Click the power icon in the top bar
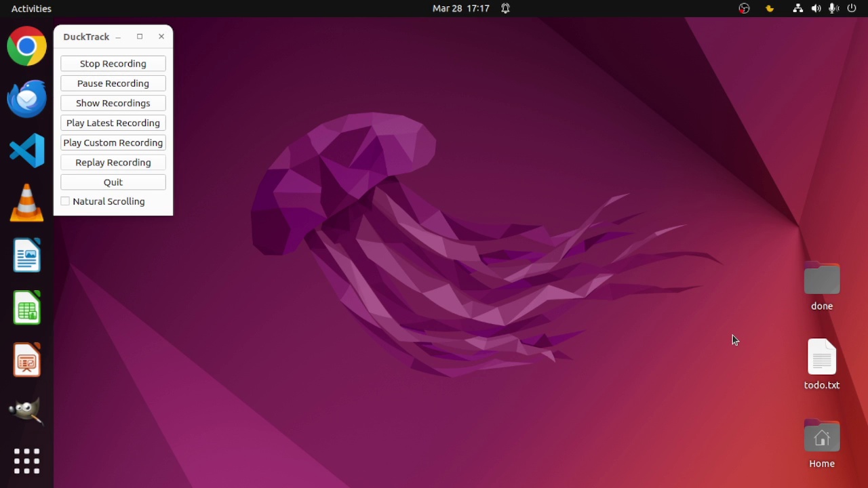Image resolution: width=868 pixels, height=488 pixels. click(852, 9)
